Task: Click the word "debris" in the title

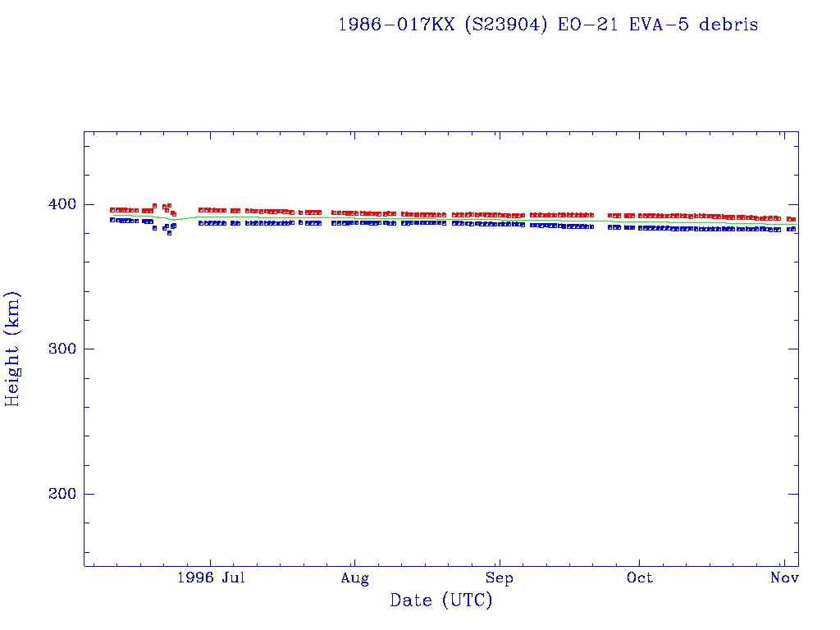Action: (x=728, y=25)
